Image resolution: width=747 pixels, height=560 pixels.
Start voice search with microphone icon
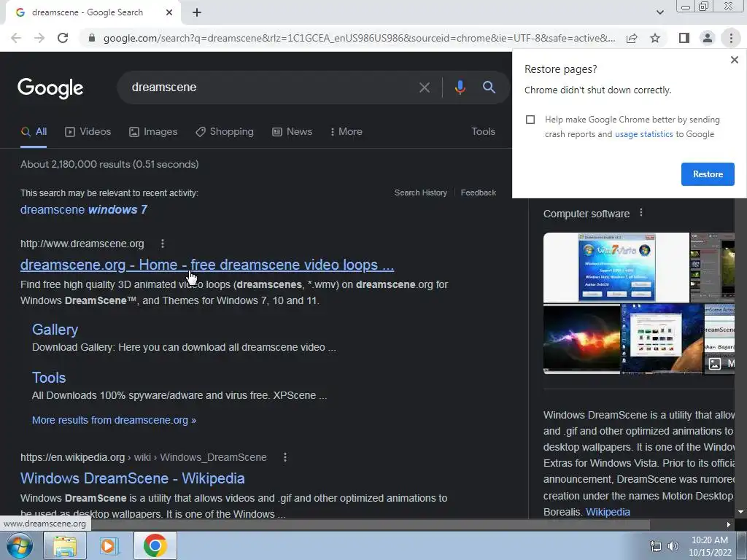pos(460,87)
